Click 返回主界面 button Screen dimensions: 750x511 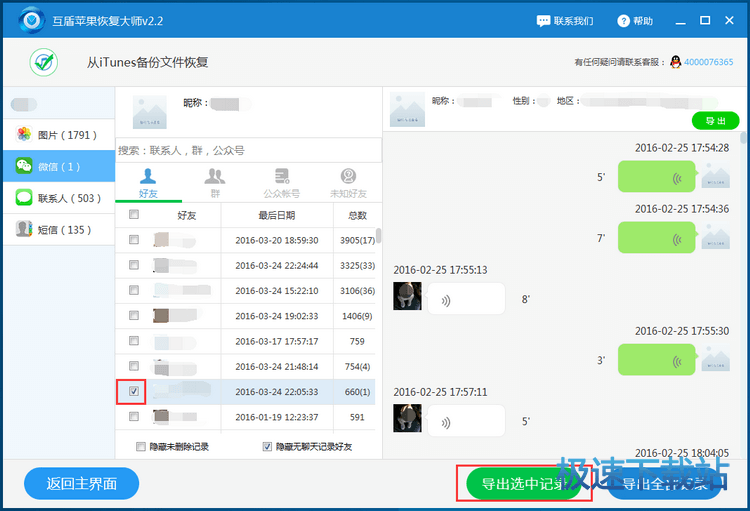(x=81, y=483)
